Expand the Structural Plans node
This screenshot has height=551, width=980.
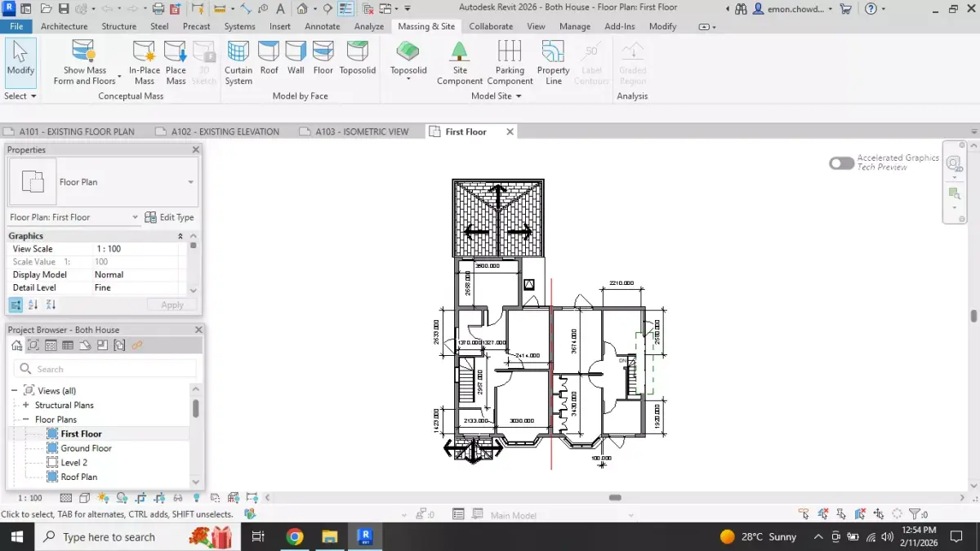(26, 405)
